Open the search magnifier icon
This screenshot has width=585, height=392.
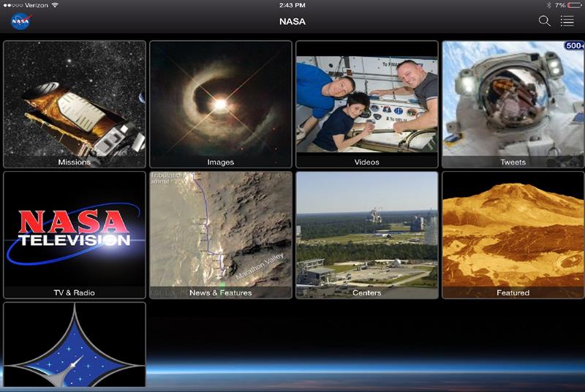[x=544, y=21]
